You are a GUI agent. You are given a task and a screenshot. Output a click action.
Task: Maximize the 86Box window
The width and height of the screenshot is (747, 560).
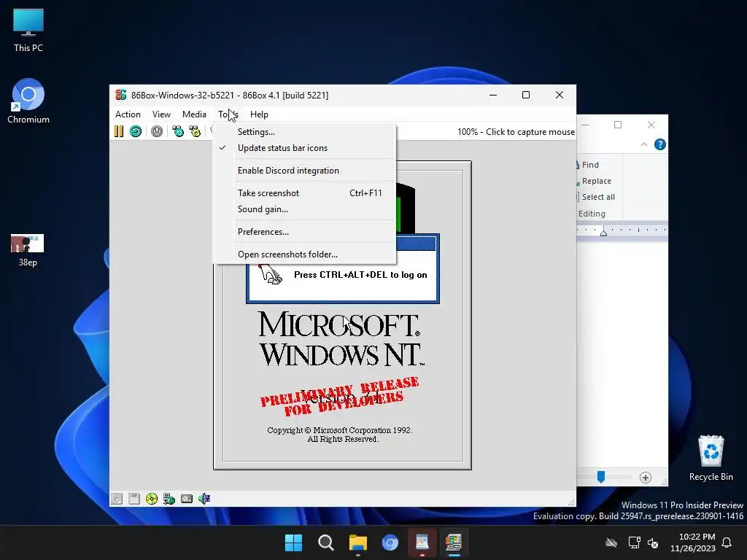coord(526,95)
